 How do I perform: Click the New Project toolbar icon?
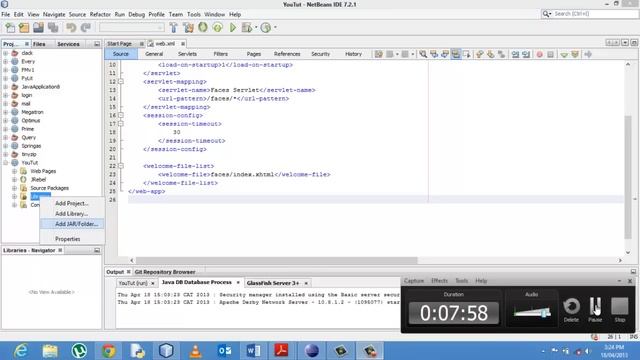(24, 28)
